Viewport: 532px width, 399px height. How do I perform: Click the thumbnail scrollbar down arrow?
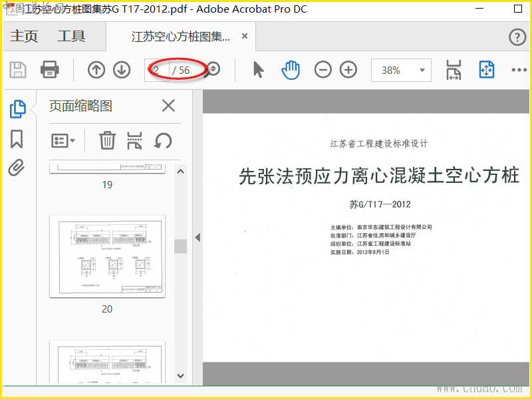[x=180, y=376]
